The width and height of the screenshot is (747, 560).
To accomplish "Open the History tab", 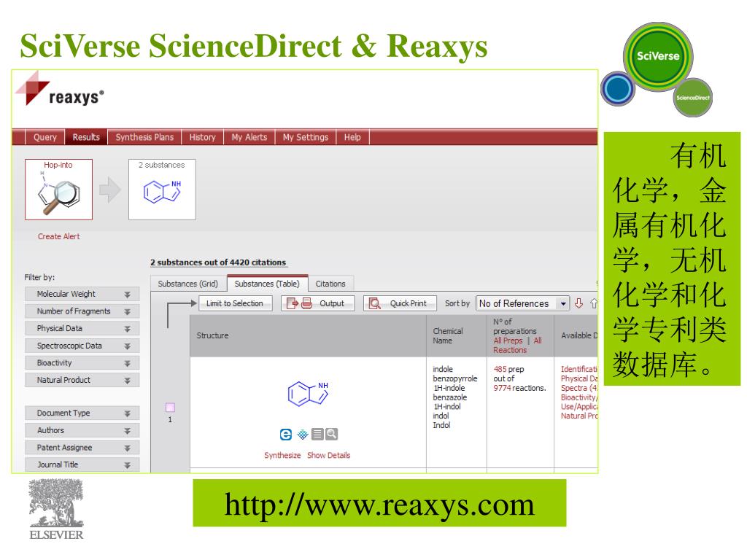I will (203, 137).
